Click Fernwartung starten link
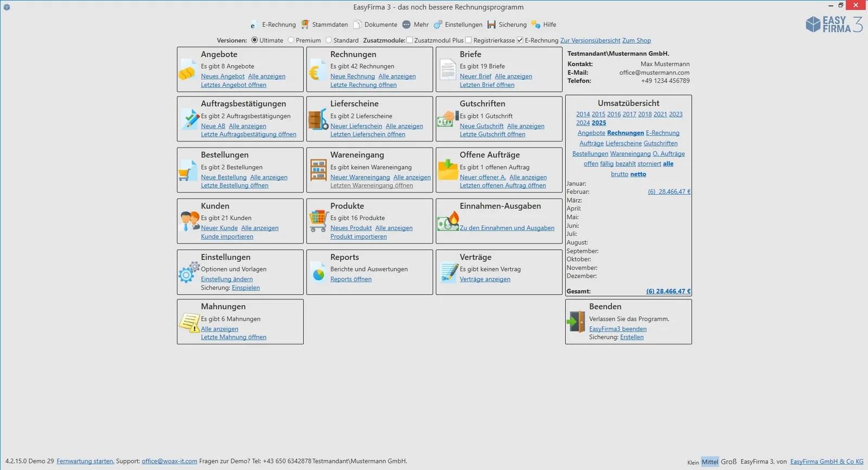The height and width of the screenshot is (470, 868). pos(85,461)
